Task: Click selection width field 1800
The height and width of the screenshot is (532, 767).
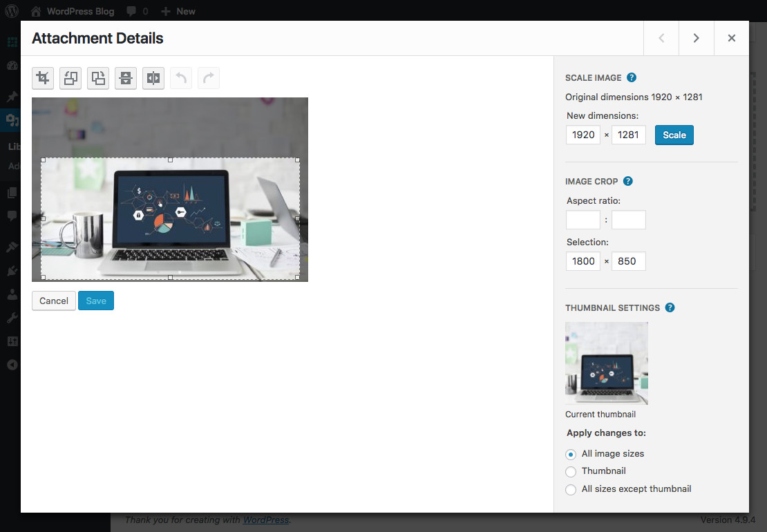Action: [x=583, y=261]
